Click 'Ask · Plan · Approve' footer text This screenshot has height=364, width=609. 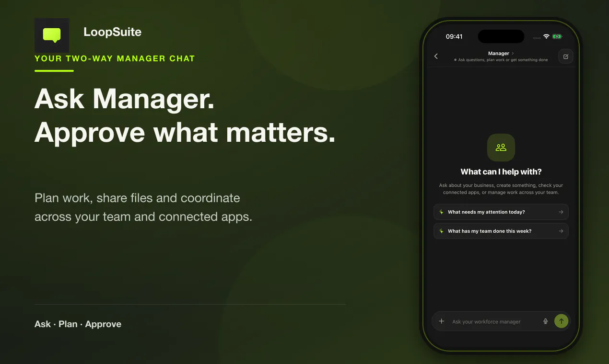[x=78, y=324]
